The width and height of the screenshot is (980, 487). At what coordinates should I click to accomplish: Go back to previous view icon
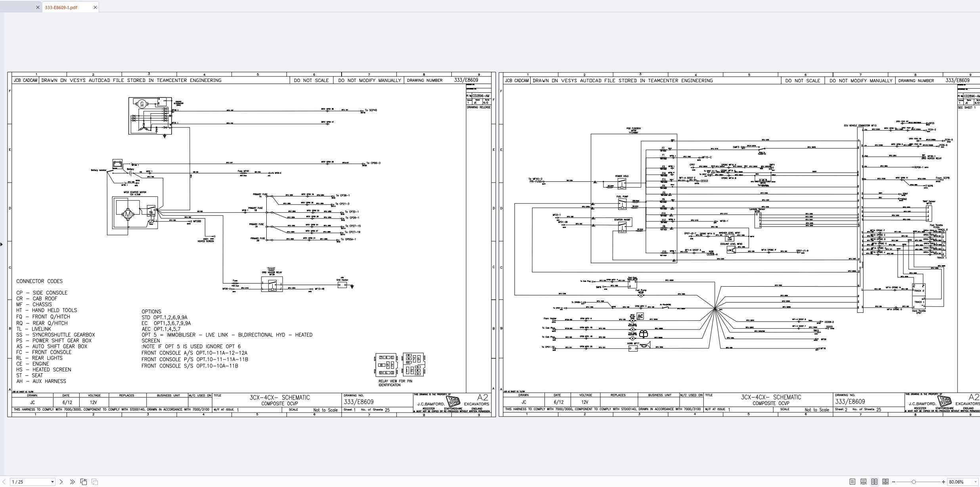pos(84,482)
